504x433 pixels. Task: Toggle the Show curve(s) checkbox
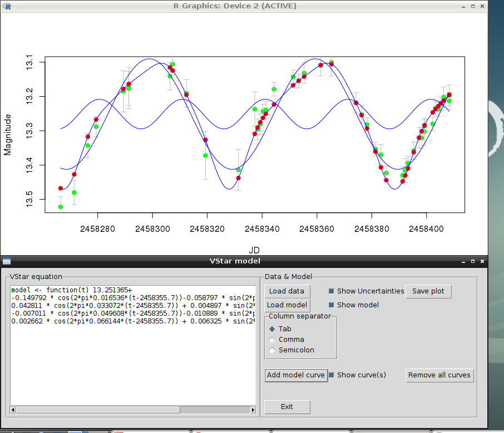[332, 375]
